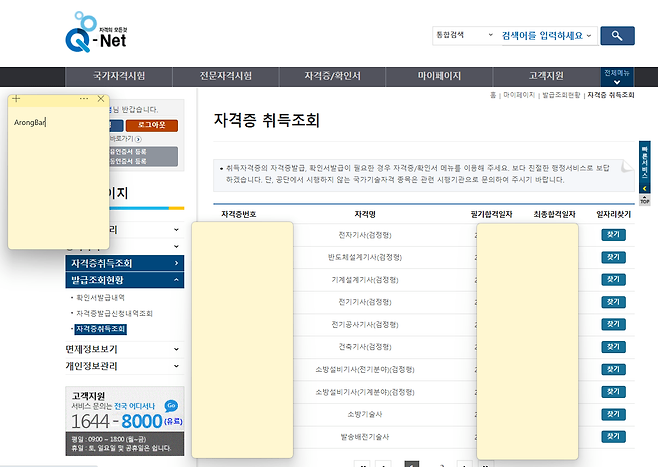Click the 자격명 column header
This screenshot has width=658, height=467.
(365, 214)
